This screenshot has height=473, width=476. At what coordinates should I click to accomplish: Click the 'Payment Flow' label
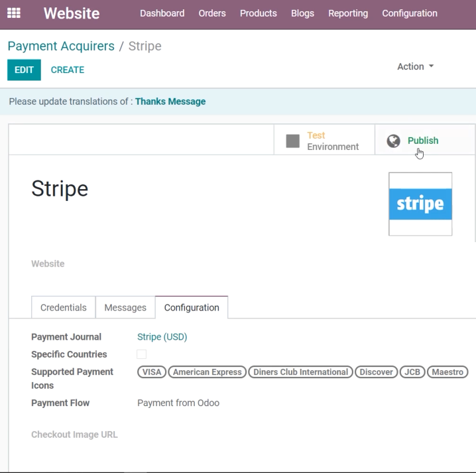point(60,403)
